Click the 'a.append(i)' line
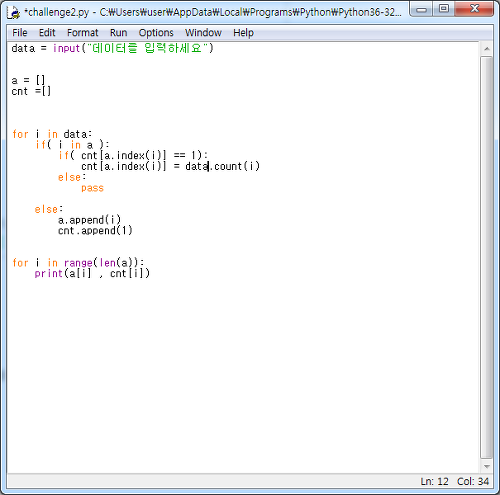 pyautogui.click(x=89, y=220)
